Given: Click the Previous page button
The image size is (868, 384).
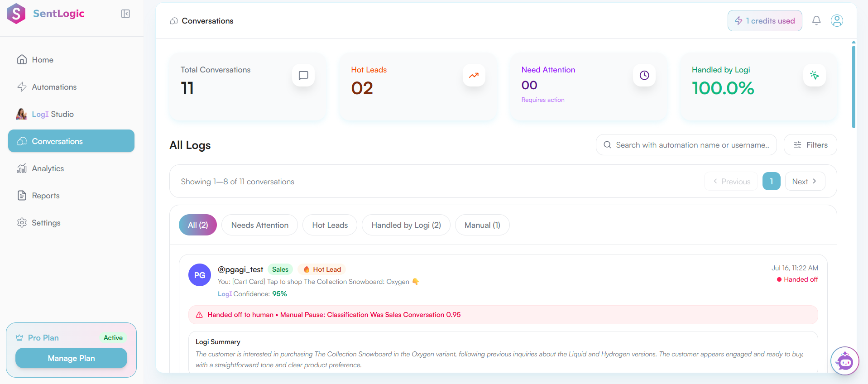Looking at the screenshot, I should click(x=731, y=182).
